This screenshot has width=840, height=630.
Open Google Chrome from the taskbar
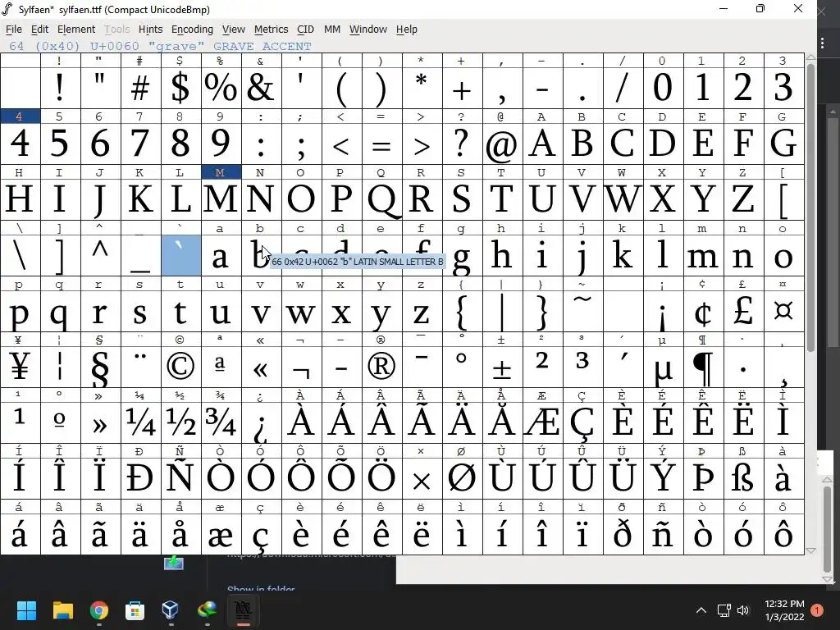click(99, 610)
